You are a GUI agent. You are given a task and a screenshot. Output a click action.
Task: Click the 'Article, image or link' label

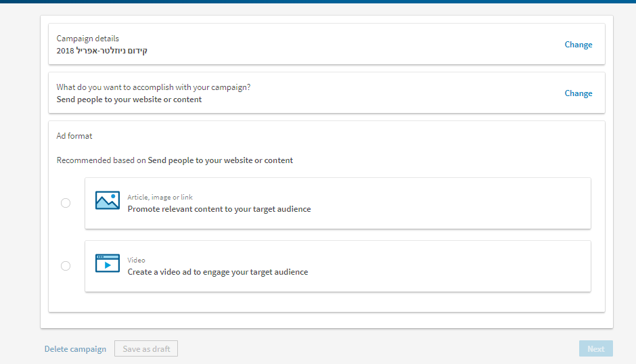160,197
